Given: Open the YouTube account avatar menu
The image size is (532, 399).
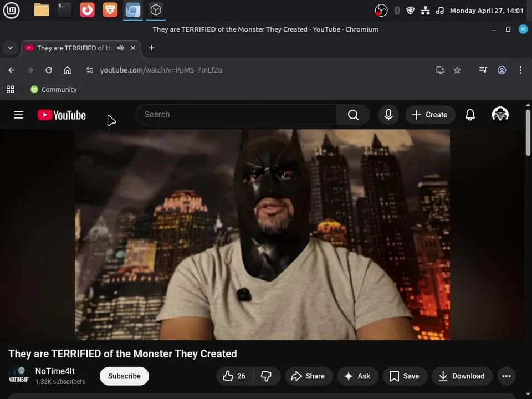Looking at the screenshot, I should pyautogui.click(x=500, y=114).
